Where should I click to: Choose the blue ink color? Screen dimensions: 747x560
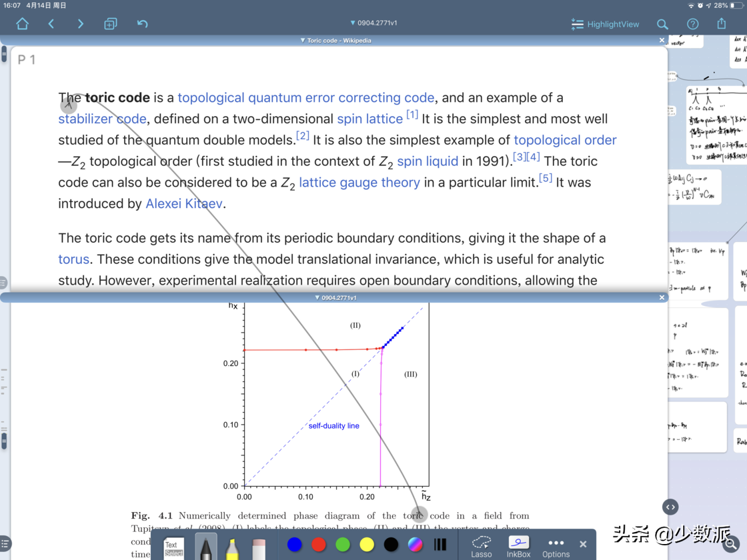[x=294, y=544]
